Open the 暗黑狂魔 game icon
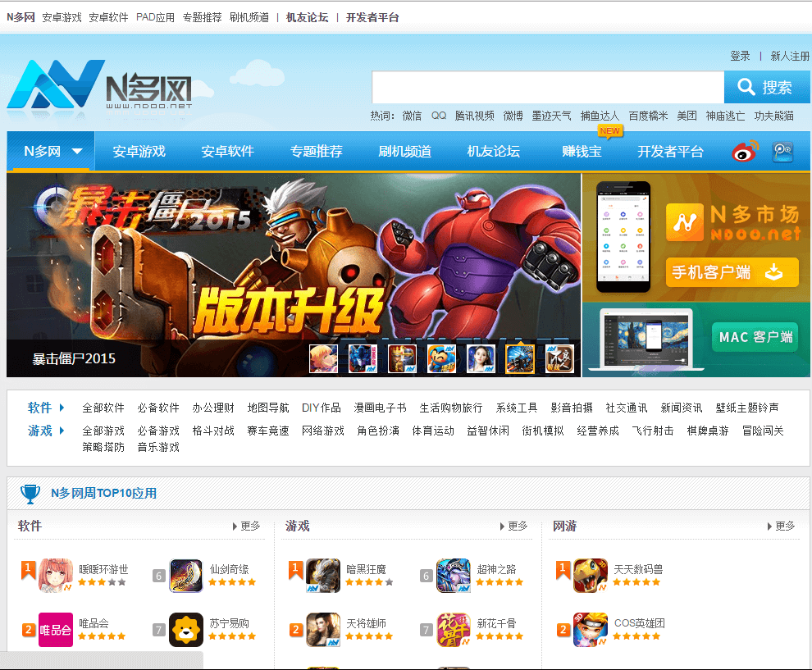Screen dimensions: 812x670 coord(322,575)
